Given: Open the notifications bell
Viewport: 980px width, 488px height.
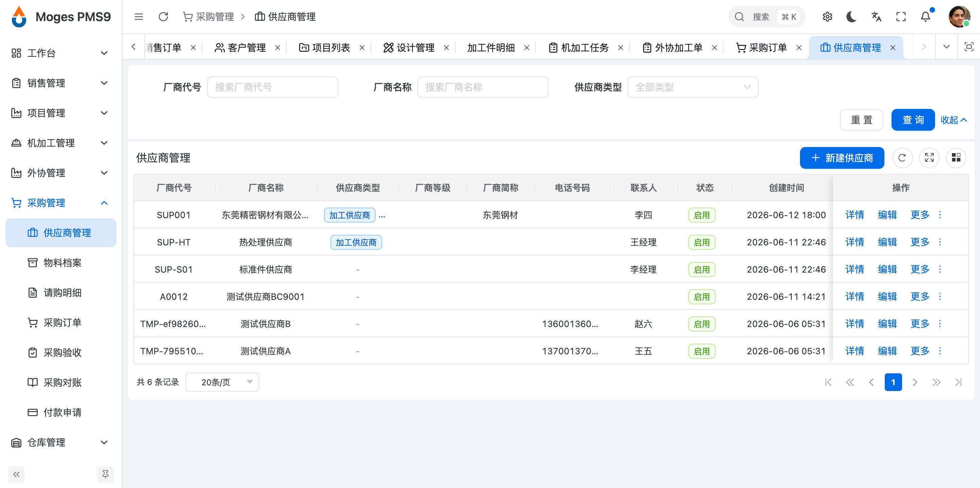Looking at the screenshot, I should pos(925,17).
